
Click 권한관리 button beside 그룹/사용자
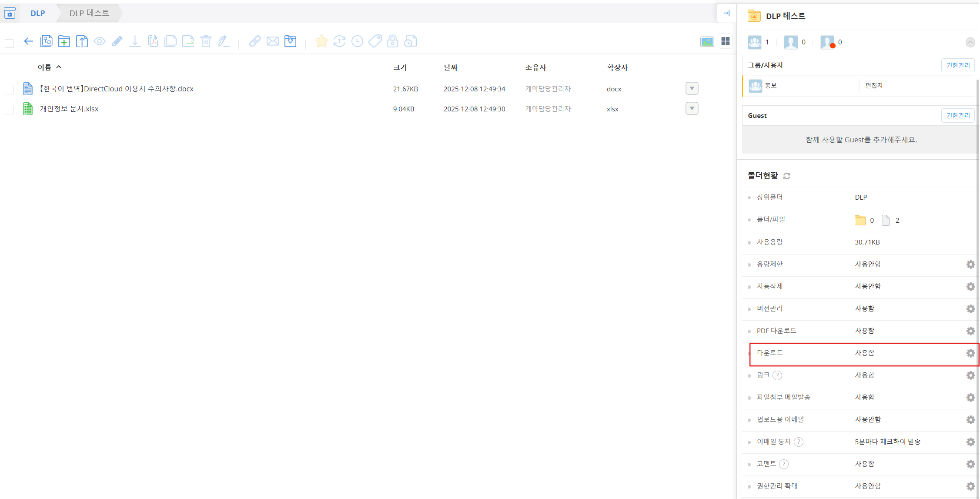coord(957,65)
